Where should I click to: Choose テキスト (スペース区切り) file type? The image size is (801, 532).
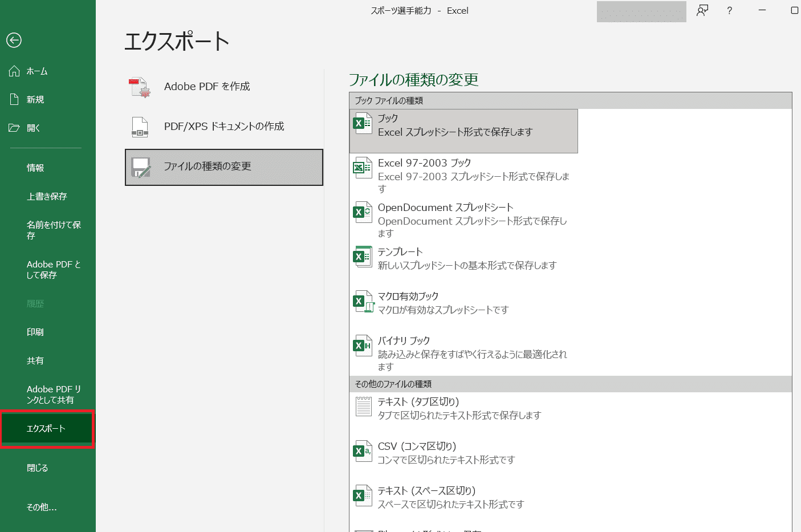463,503
